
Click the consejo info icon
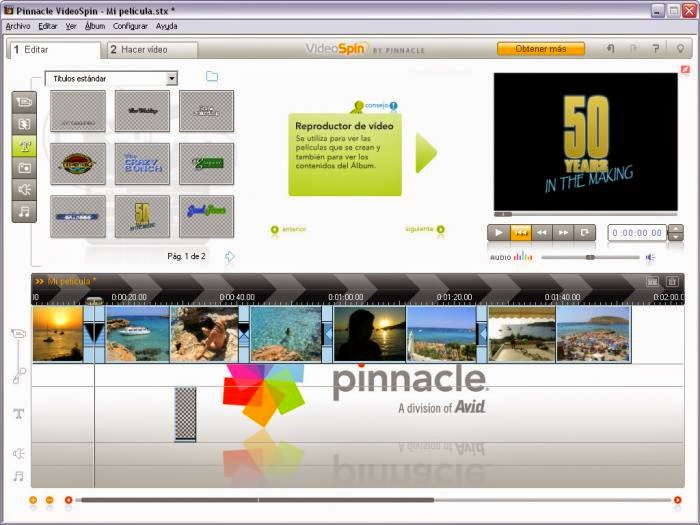(x=393, y=106)
